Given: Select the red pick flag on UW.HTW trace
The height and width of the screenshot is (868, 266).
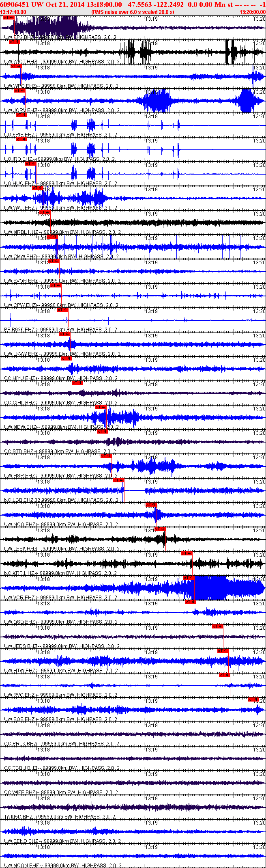Looking at the screenshot, I should (223, 651).
